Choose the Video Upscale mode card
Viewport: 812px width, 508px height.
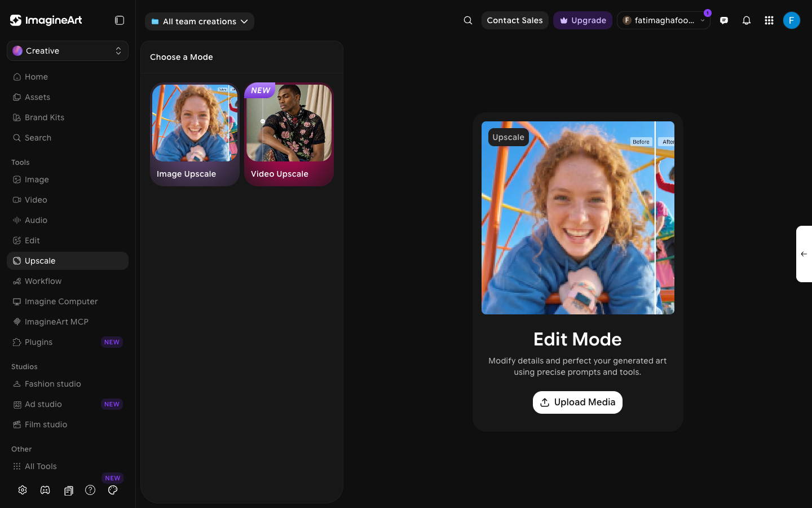(x=289, y=134)
